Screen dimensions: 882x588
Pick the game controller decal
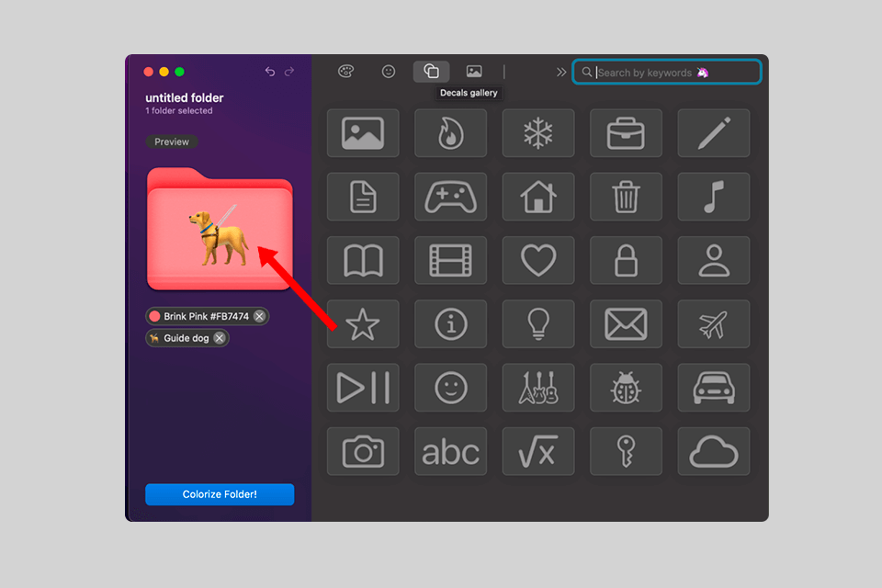(450, 197)
